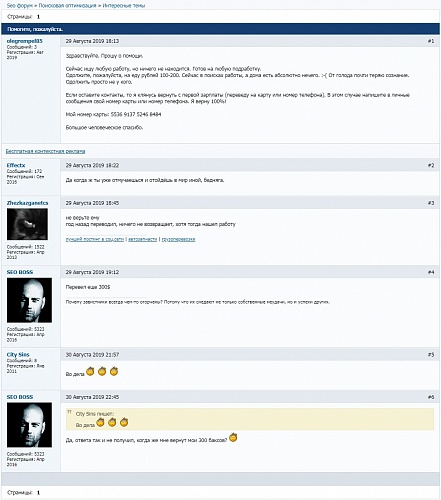Click post permalink #4
The width and height of the screenshot is (441, 500).
431,272
